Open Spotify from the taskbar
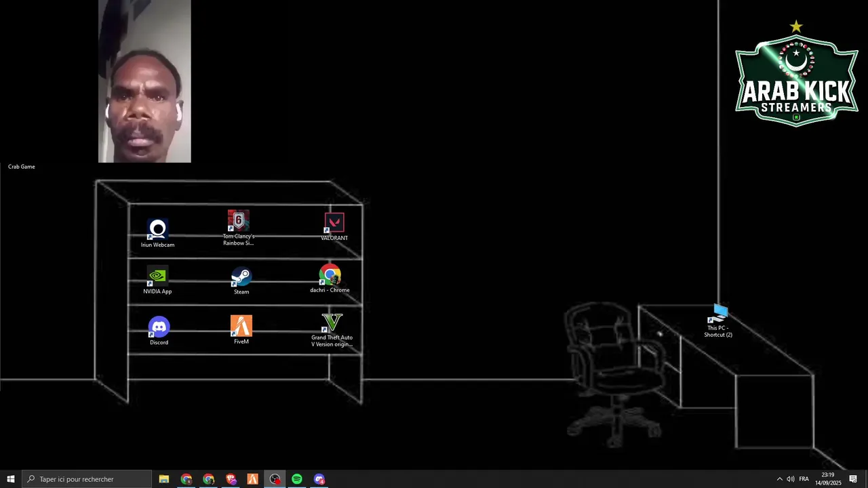This screenshot has height=488, width=868. click(x=297, y=479)
